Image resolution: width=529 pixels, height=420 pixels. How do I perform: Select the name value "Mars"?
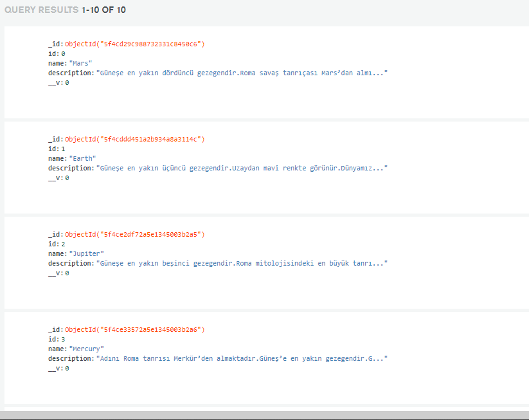[x=80, y=63]
